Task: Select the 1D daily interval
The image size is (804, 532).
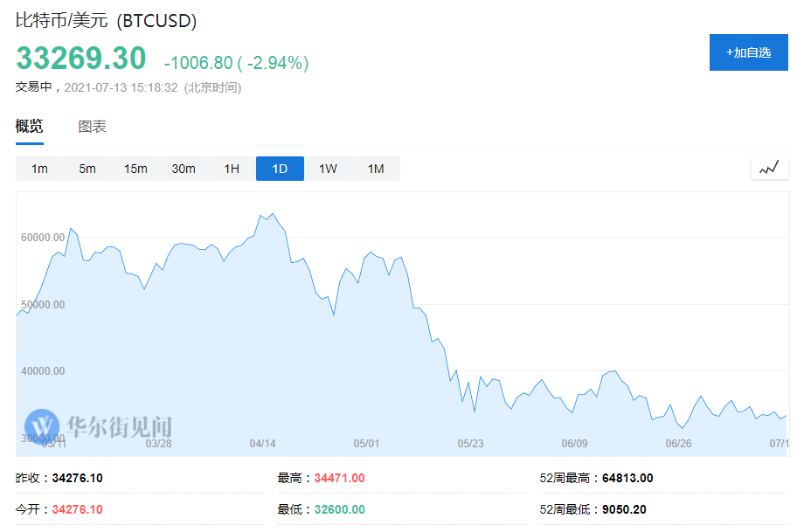Action: tap(280, 169)
